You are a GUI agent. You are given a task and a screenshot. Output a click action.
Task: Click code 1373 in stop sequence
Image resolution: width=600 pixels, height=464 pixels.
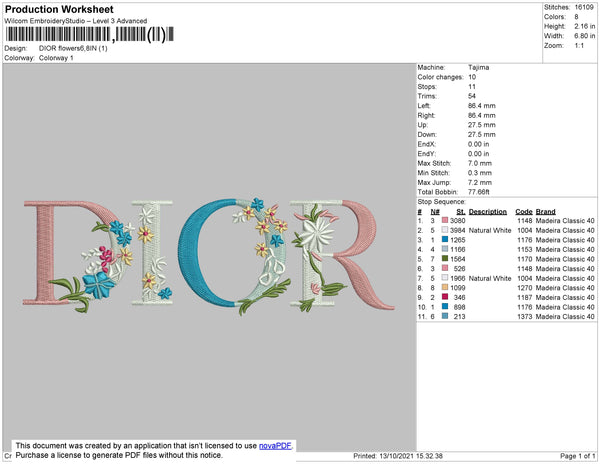(x=525, y=316)
